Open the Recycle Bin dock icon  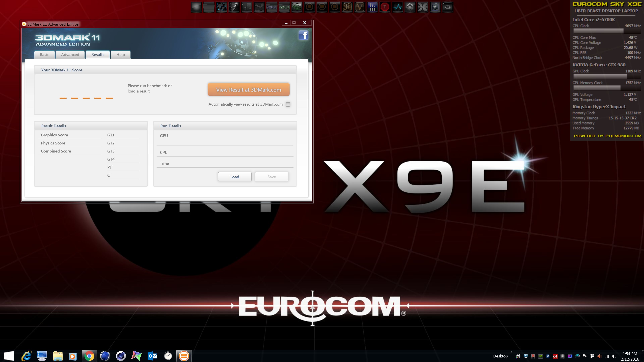pos(448,7)
